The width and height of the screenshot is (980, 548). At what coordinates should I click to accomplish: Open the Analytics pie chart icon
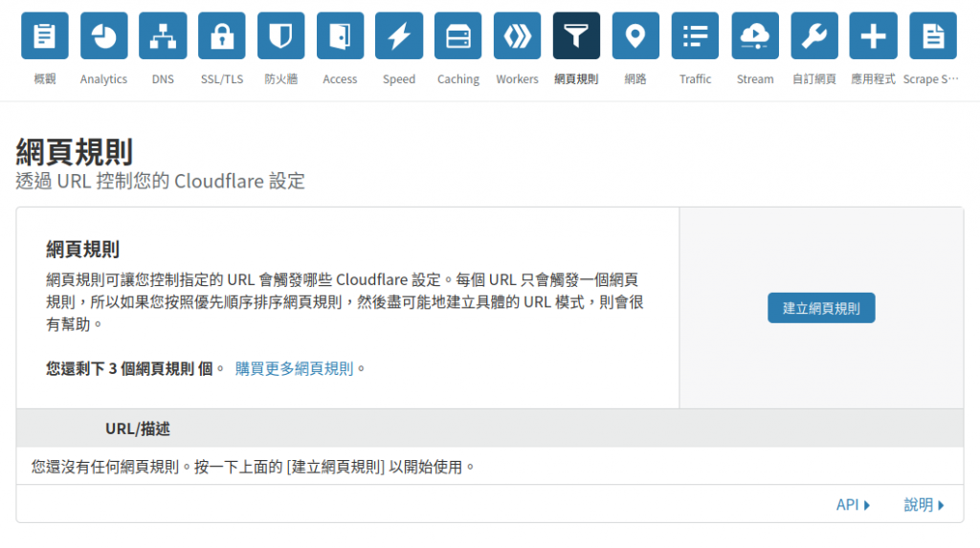103,35
